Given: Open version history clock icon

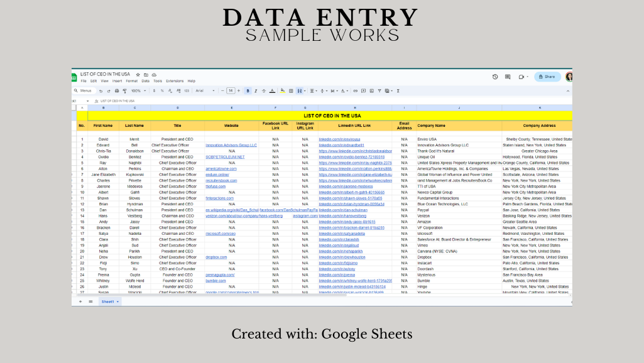Looking at the screenshot, I should pyautogui.click(x=495, y=77).
